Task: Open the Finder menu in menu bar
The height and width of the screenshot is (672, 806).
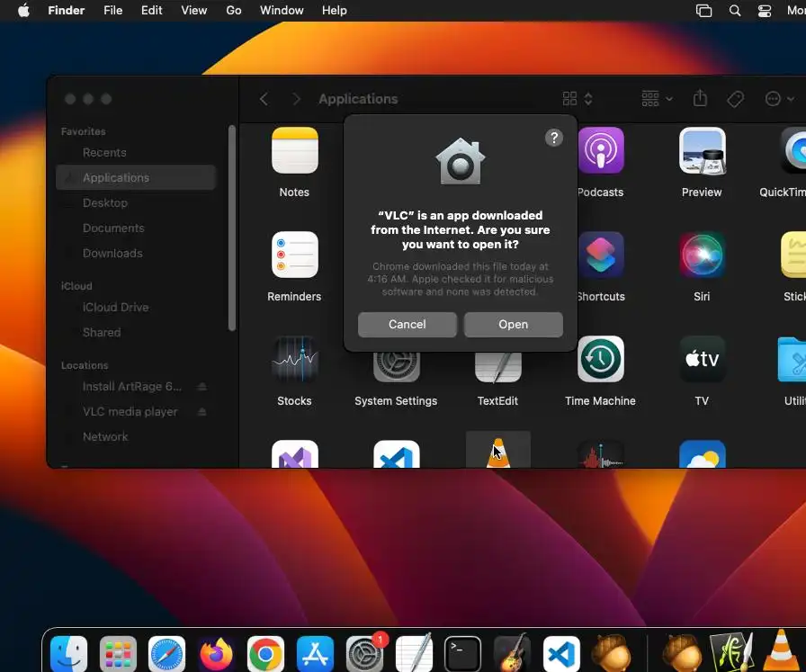Action: (x=67, y=10)
